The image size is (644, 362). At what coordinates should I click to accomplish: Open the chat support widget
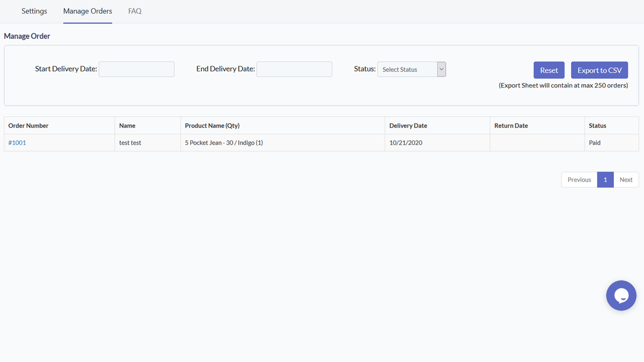tap(621, 295)
